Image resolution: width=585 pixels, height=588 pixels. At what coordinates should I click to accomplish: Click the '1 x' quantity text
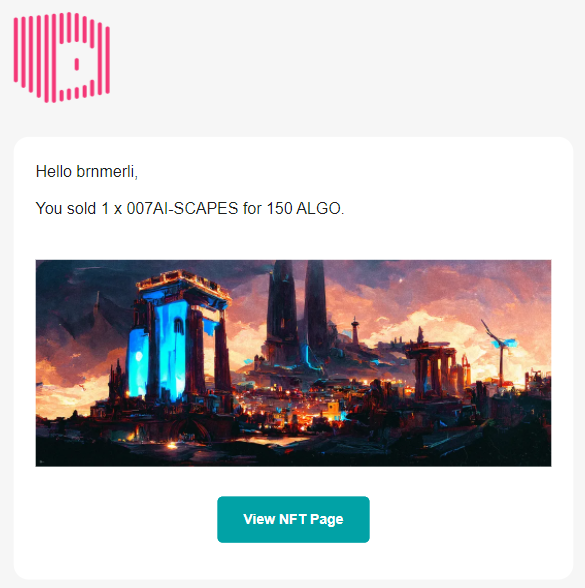click(x=112, y=208)
